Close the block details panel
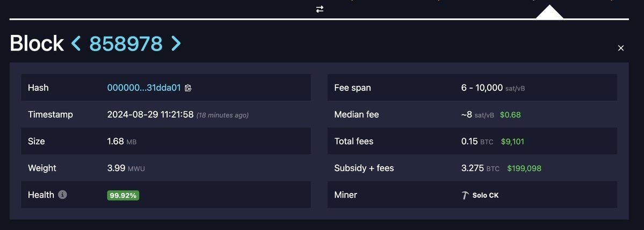 [621, 48]
